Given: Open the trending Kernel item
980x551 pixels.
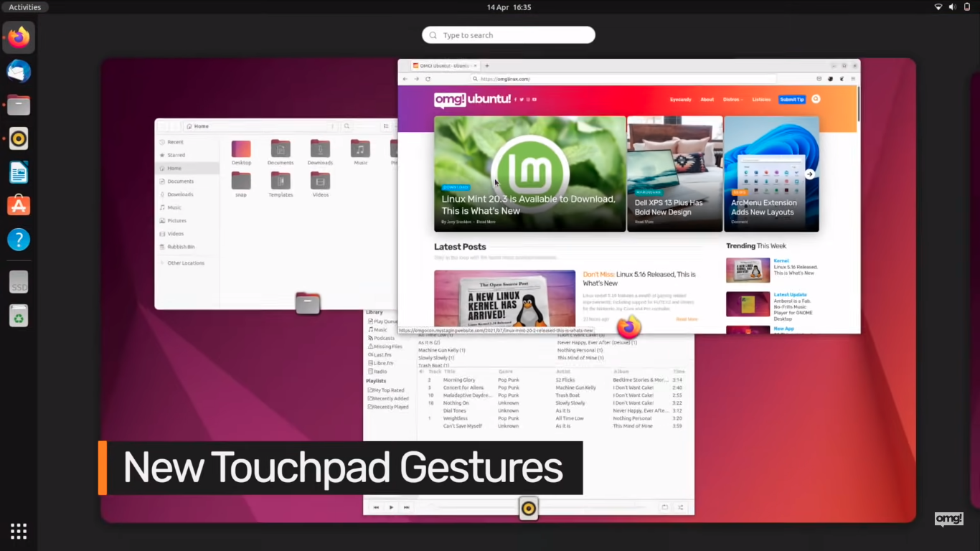Looking at the screenshot, I should [781, 260].
